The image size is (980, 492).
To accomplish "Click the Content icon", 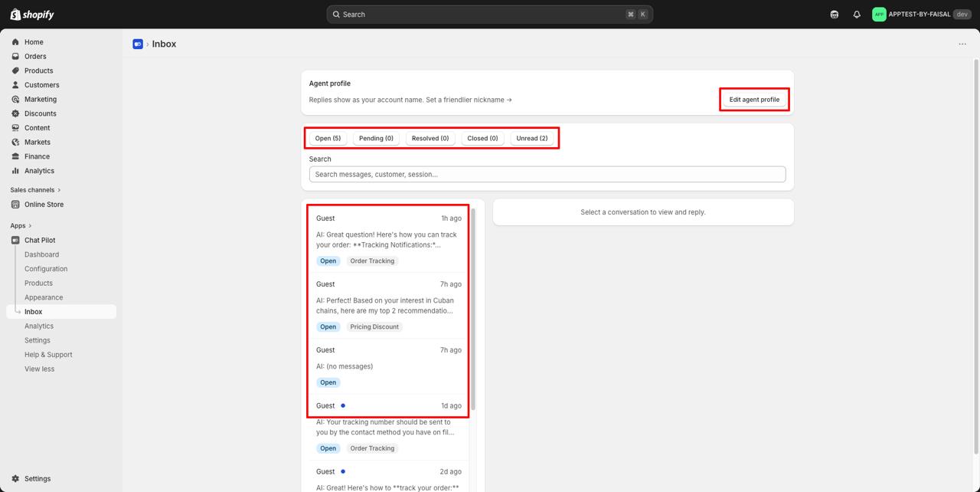I will tap(15, 128).
